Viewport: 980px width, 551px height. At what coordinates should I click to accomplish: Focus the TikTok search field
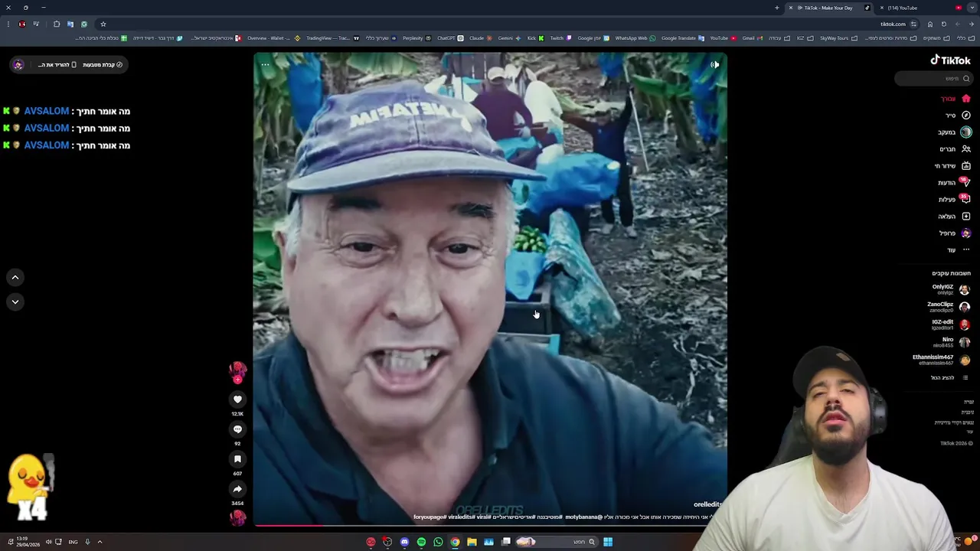click(x=933, y=78)
